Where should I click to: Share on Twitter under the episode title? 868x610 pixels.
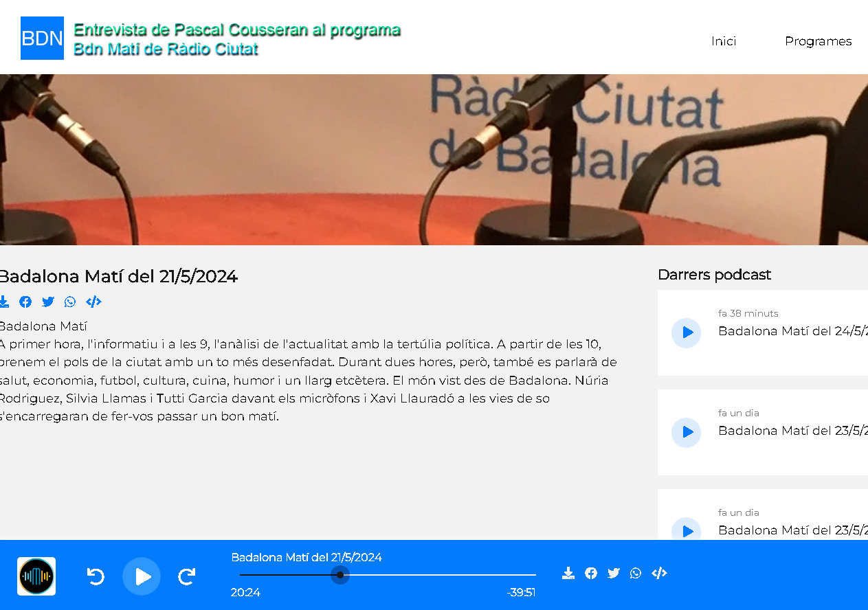coord(48,302)
